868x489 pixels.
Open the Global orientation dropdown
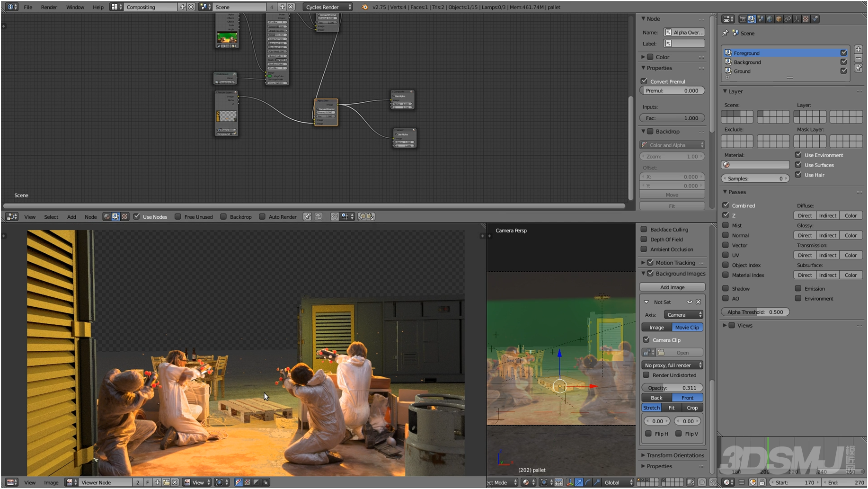(x=618, y=482)
